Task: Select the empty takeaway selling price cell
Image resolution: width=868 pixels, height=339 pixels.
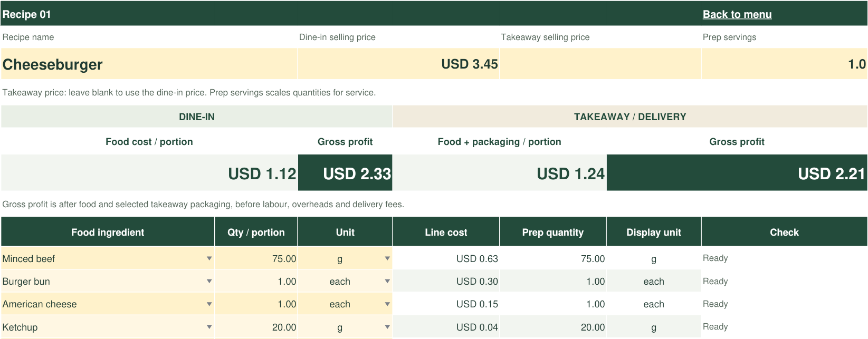Action: (x=600, y=64)
